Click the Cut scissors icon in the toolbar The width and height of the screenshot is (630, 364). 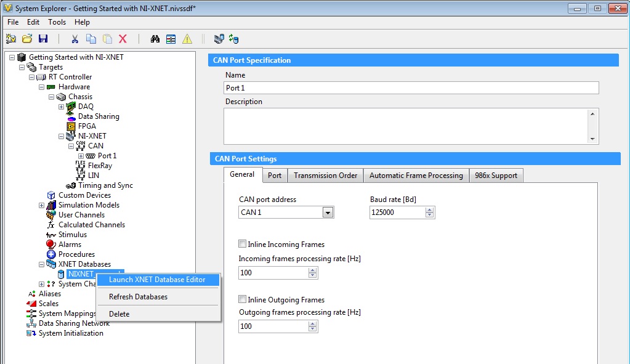[x=75, y=39]
